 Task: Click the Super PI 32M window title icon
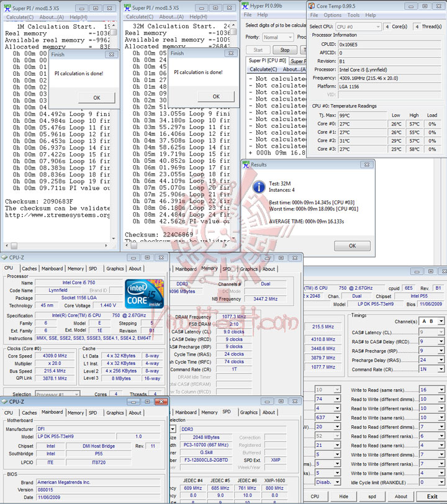click(x=127, y=7)
